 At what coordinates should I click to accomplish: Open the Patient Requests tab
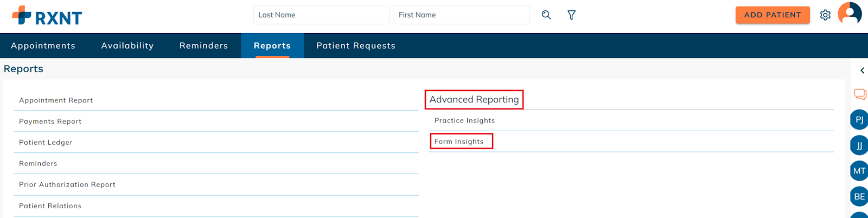click(356, 46)
